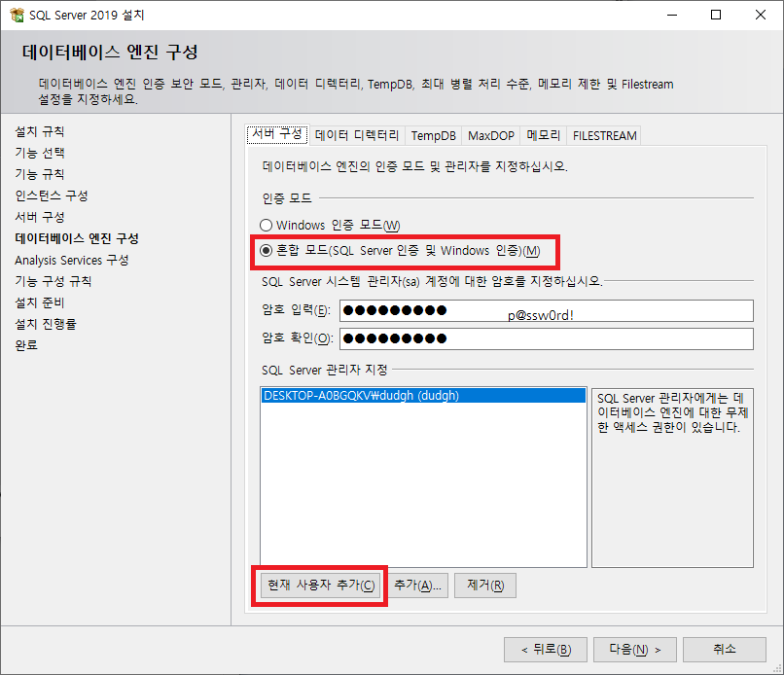Click the 현재 사용자 추가 button
This screenshot has height=675, width=784.
(320, 586)
